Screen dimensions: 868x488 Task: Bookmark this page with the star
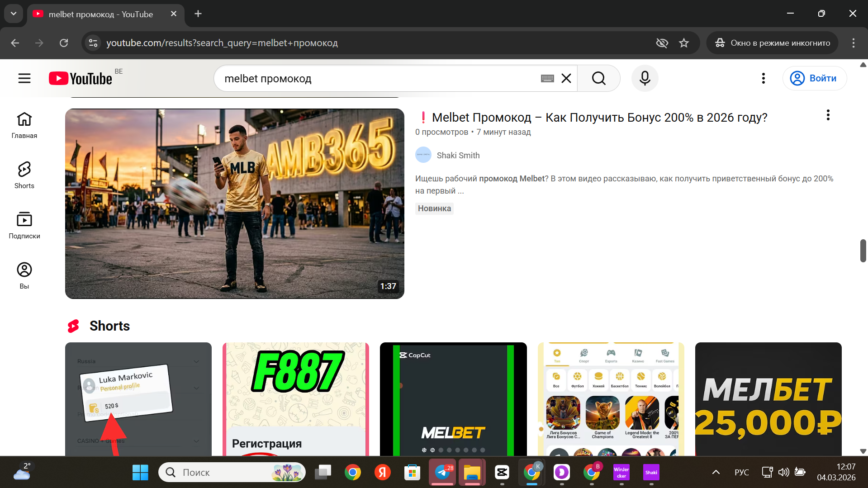[x=684, y=43]
